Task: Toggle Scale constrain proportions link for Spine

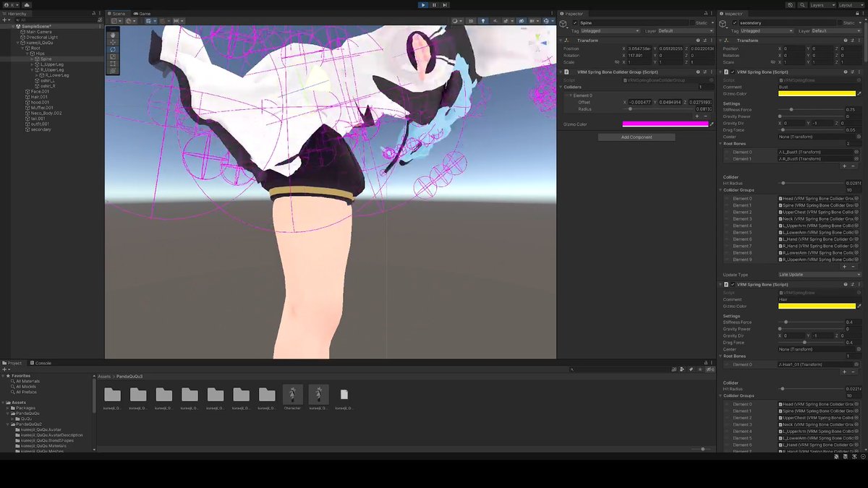Action: coord(616,62)
